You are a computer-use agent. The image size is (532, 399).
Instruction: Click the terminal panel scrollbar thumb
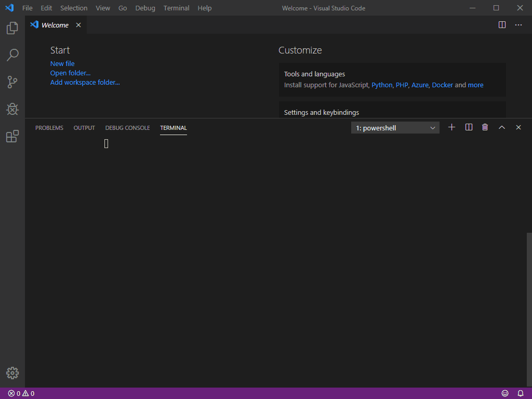pos(529,310)
